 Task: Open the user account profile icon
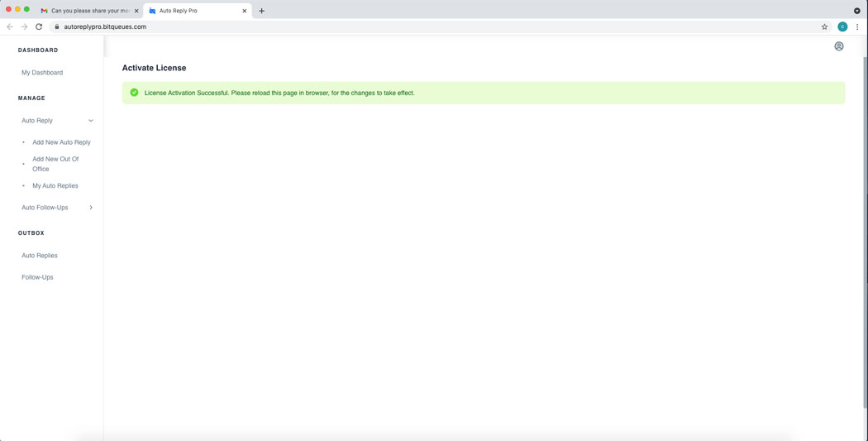click(x=839, y=46)
